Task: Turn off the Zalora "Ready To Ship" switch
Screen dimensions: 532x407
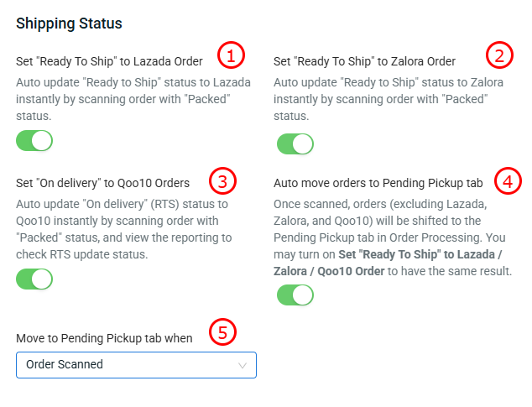Action: [x=295, y=143]
